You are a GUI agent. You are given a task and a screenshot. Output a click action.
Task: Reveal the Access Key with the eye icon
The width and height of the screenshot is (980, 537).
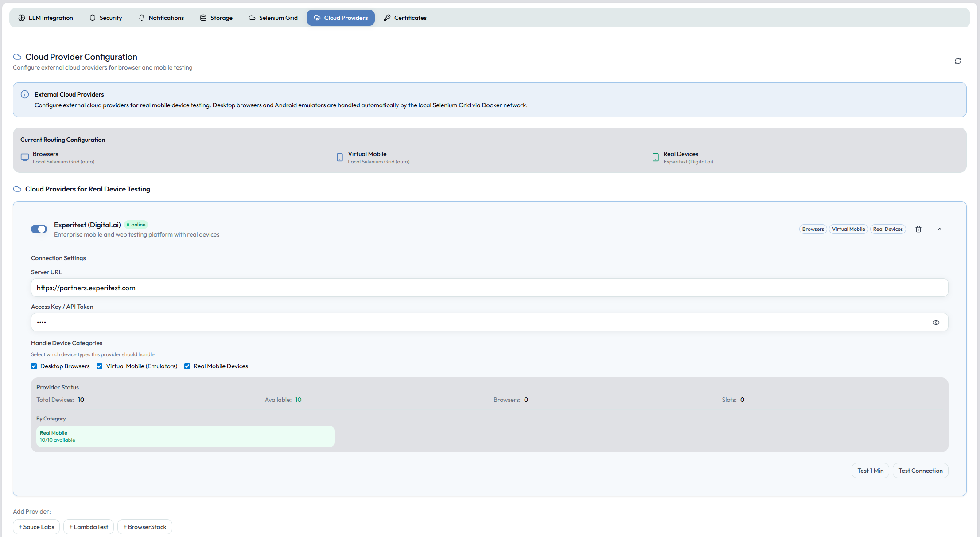click(x=936, y=323)
